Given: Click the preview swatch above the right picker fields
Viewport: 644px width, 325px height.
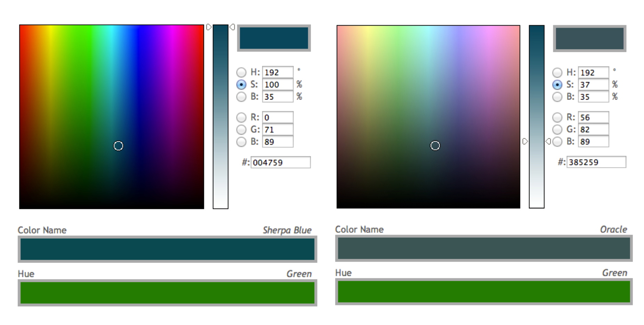Looking at the screenshot, I should coord(589,38).
